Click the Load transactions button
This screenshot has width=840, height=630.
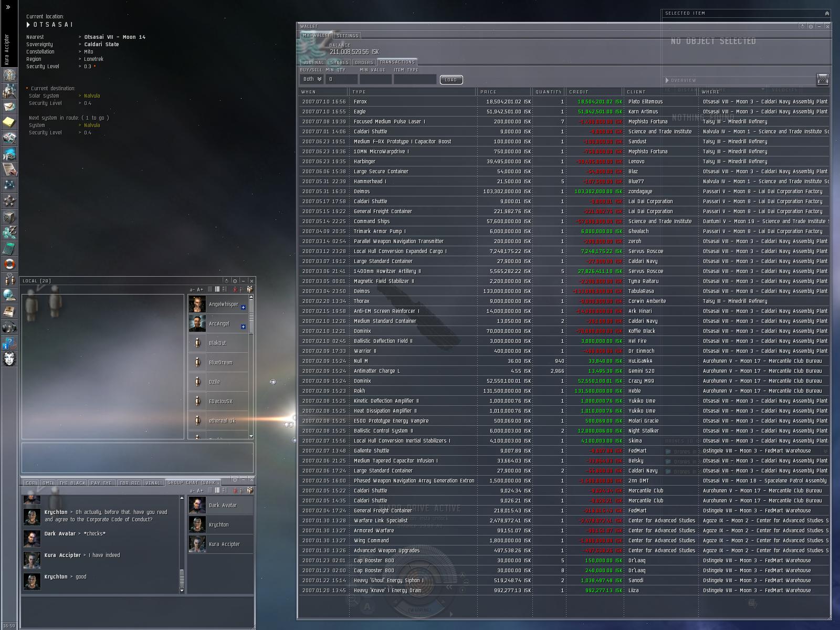click(451, 80)
